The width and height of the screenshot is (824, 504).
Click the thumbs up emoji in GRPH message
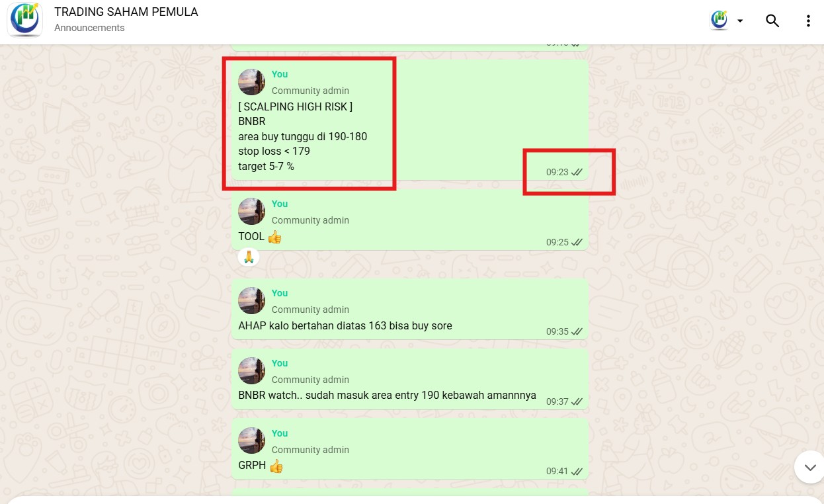(276, 466)
